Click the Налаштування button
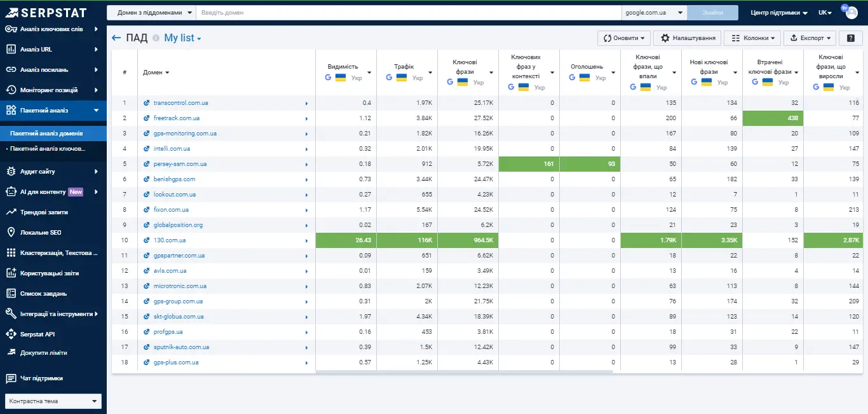The height and width of the screenshot is (414, 868). [687, 38]
